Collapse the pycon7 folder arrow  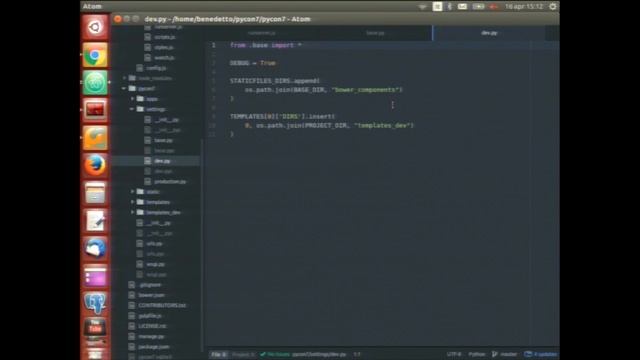124,88
